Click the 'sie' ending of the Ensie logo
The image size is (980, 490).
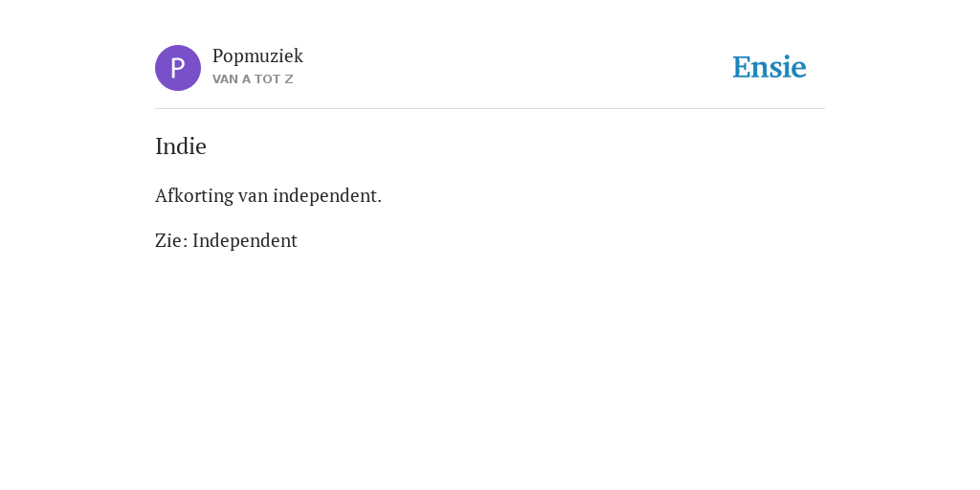coord(788,68)
